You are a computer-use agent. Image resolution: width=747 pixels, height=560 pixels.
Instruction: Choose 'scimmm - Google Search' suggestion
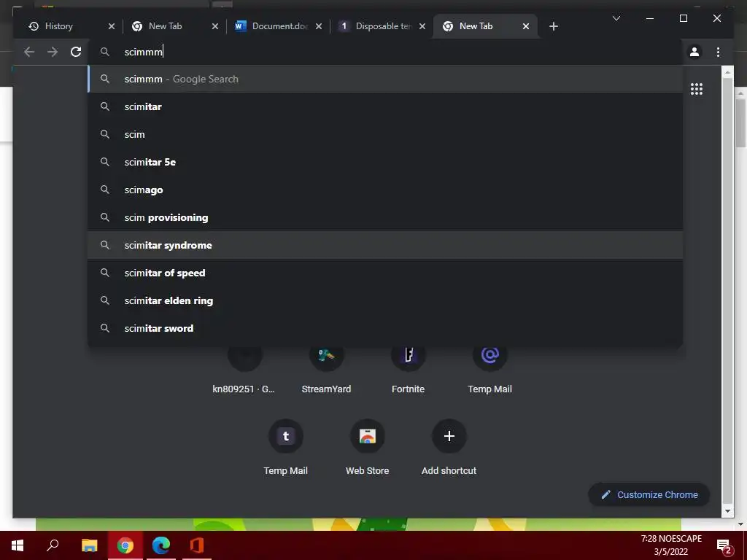[385, 79]
